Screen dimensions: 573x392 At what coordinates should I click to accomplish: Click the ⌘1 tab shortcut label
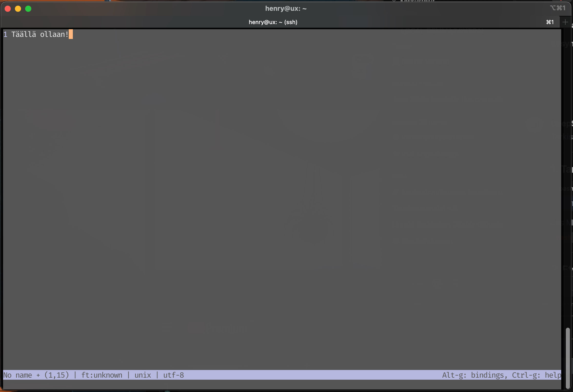tap(550, 22)
